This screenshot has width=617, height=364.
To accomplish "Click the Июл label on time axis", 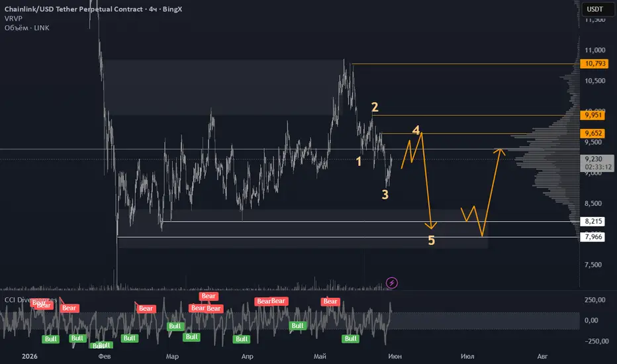I will [467, 356].
